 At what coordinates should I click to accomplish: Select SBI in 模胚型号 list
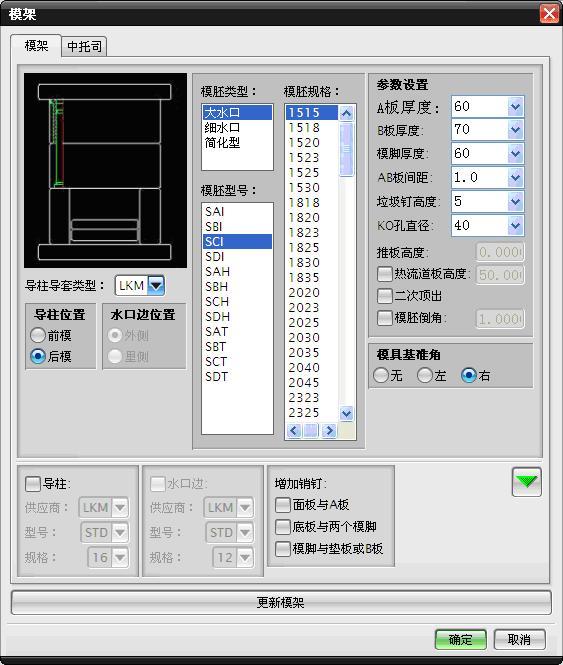[237, 226]
